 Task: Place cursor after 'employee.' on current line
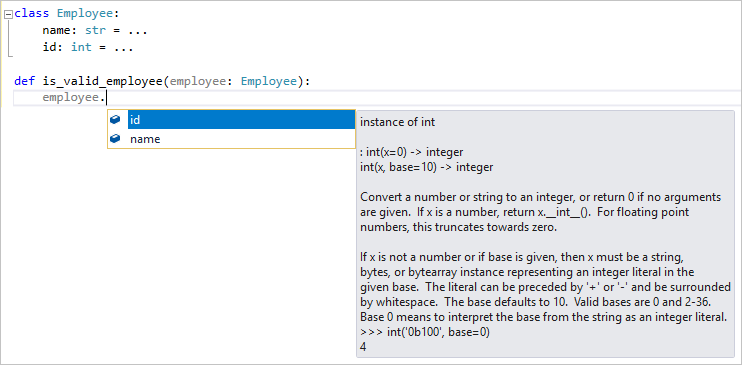[107, 98]
